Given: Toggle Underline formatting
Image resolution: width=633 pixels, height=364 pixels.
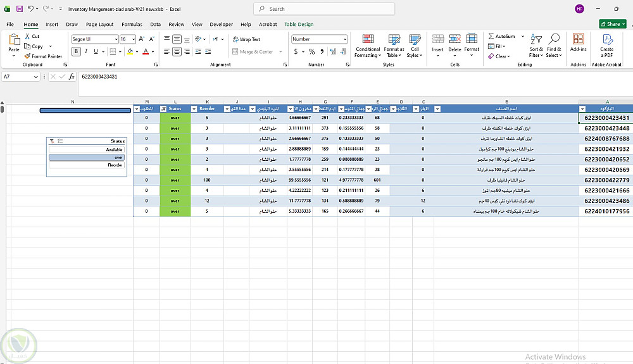Looking at the screenshot, I should (x=96, y=51).
